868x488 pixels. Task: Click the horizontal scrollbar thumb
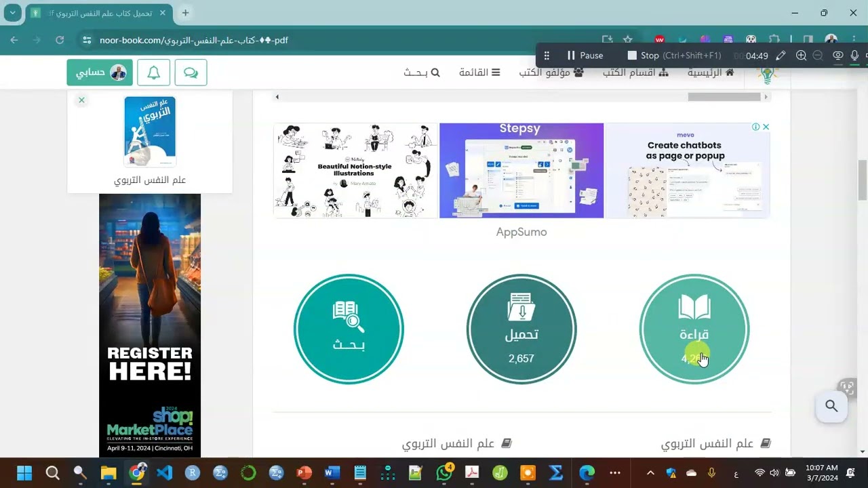tap(724, 97)
